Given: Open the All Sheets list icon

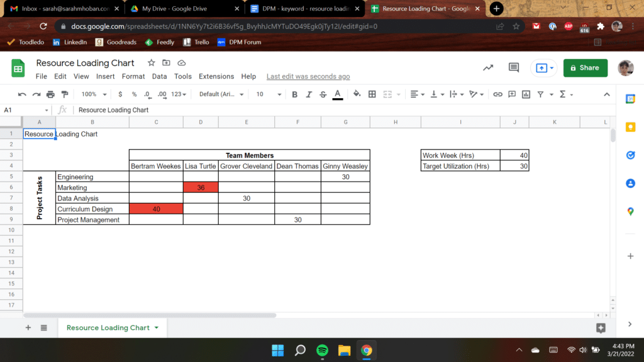Looking at the screenshot, I should tap(43, 327).
